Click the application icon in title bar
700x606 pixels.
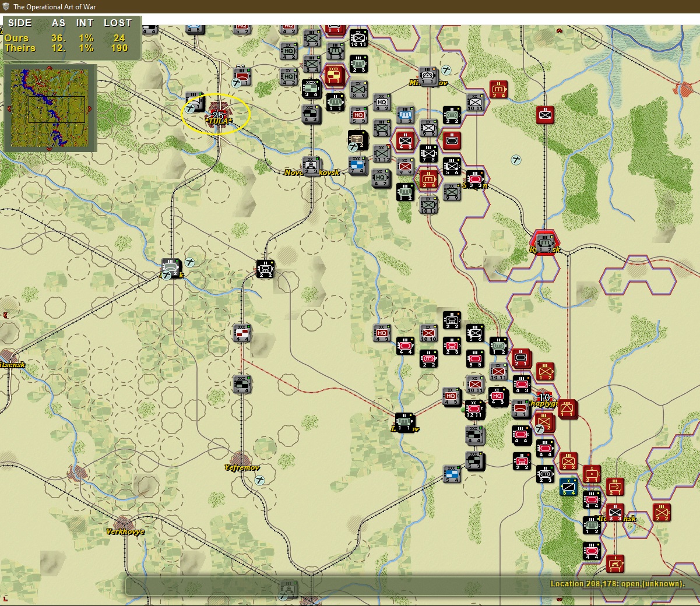coord(6,6)
